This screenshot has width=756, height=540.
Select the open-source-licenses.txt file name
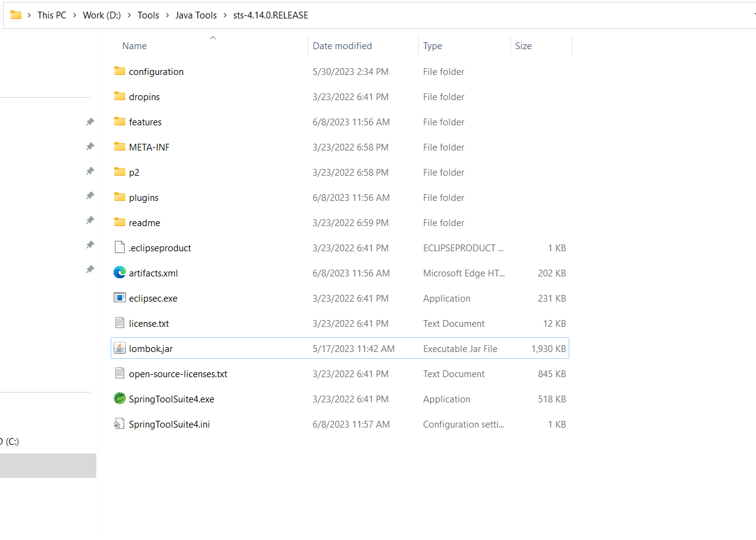(x=178, y=374)
